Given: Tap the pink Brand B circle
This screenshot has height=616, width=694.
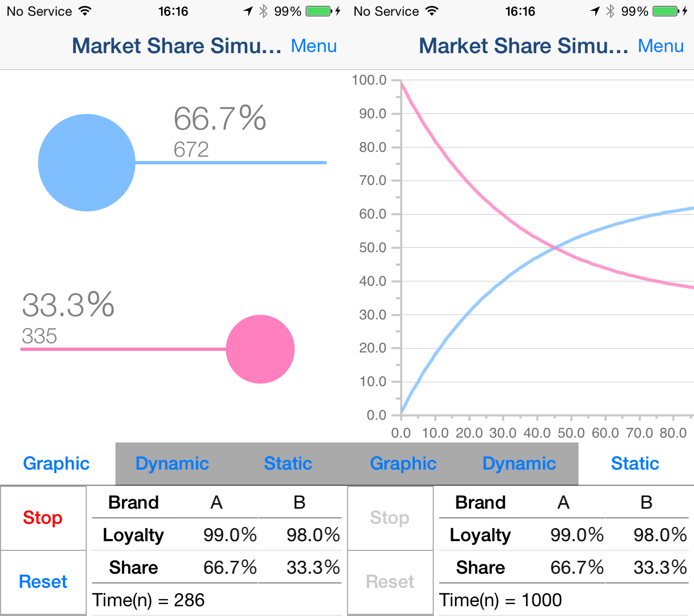Looking at the screenshot, I should [260, 349].
